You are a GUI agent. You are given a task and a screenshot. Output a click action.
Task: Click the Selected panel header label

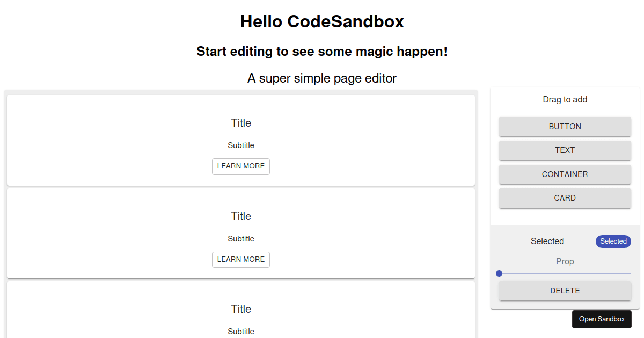(x=547, y=241)
